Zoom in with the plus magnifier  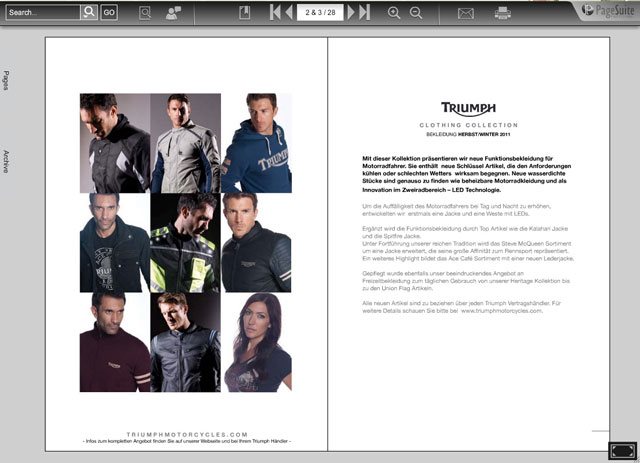click(x=393, y=12)
